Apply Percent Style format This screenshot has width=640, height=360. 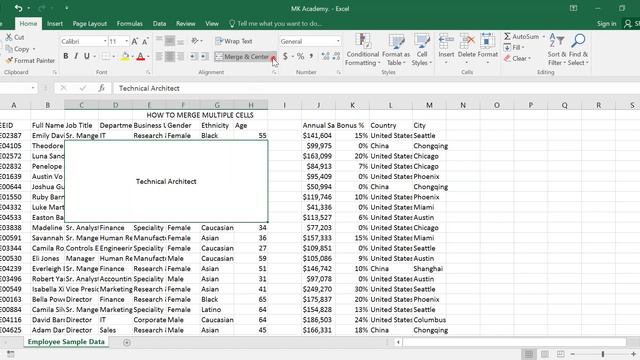point(300,56)
